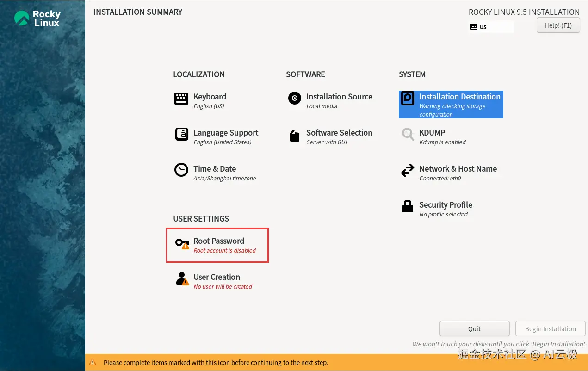
Task: Click the Begin Installation button
Action: 550,328
